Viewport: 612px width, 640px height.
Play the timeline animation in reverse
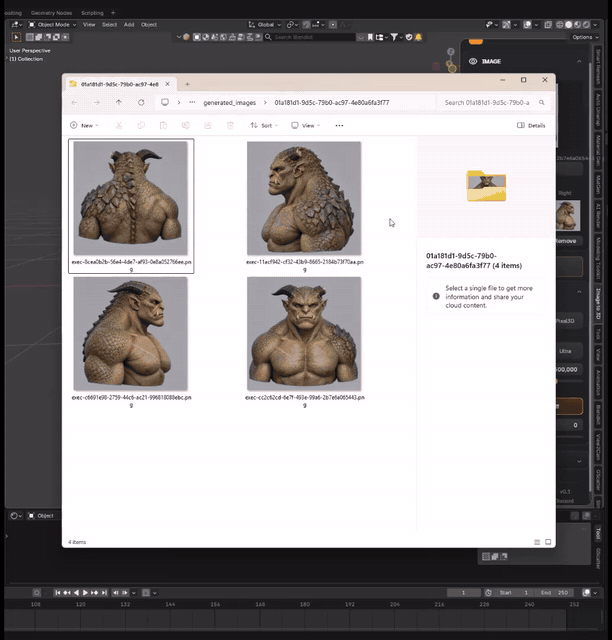76,593
